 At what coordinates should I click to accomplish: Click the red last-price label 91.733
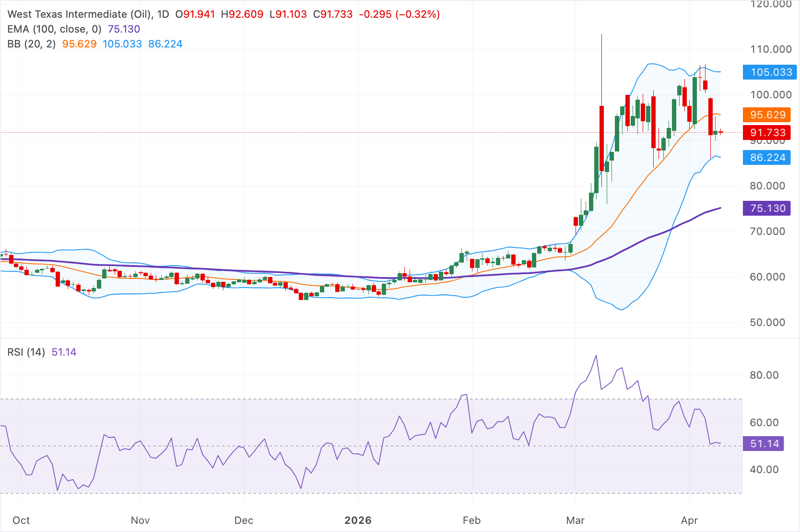click(767, 133)
